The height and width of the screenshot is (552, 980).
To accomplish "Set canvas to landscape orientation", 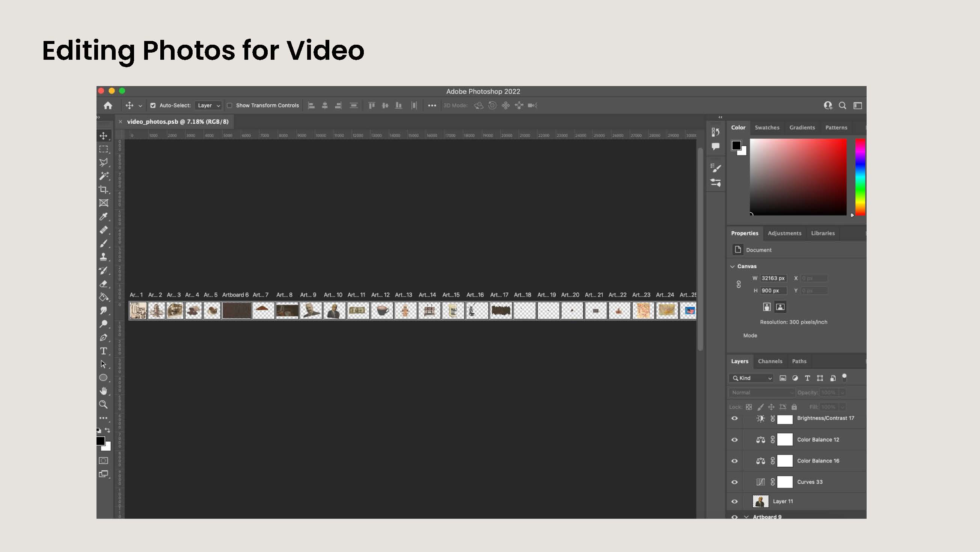I will pyautogui.click(x=780, y=307).
